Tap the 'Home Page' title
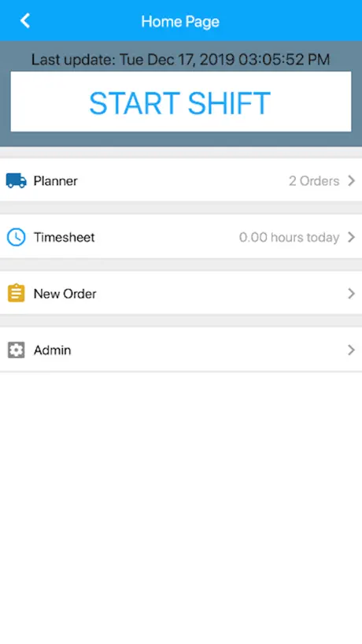 (x=180, y=21)
